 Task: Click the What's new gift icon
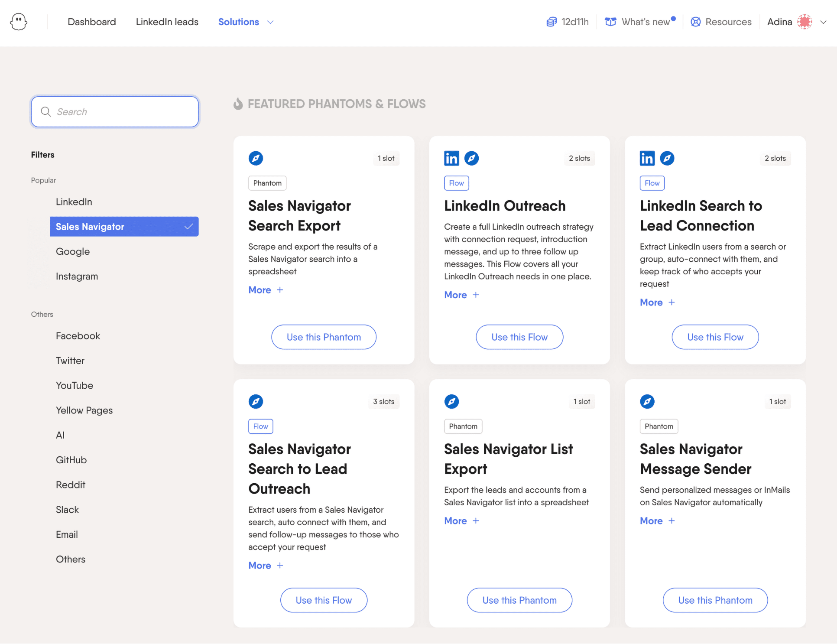point(610,22)
